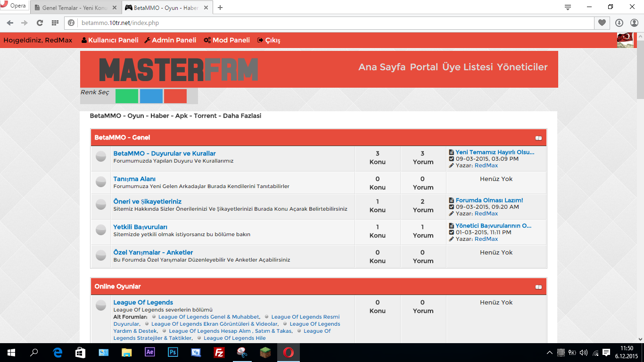This screenshot has height=362, width=644.
Task: Open a new tab with plus icon
Action: click(x=220, y=8)
